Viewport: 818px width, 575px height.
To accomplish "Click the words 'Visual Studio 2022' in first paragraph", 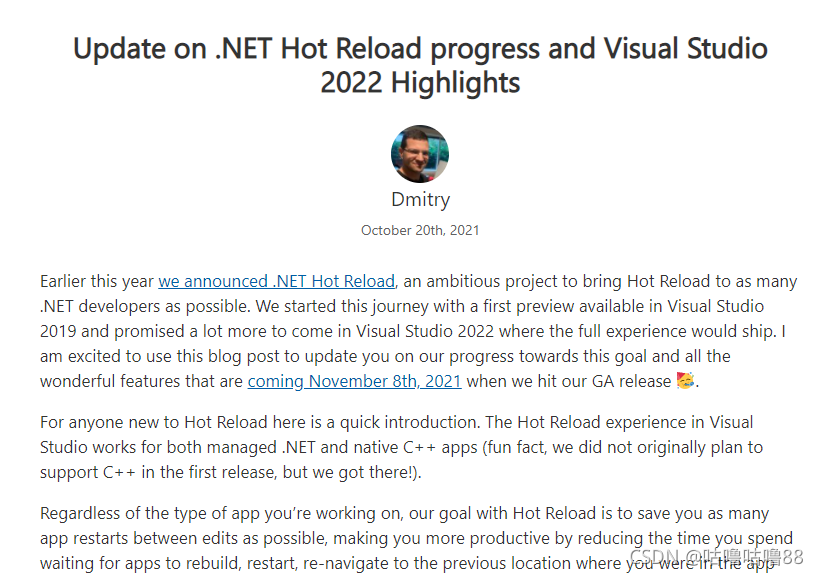I will [425, 331].
